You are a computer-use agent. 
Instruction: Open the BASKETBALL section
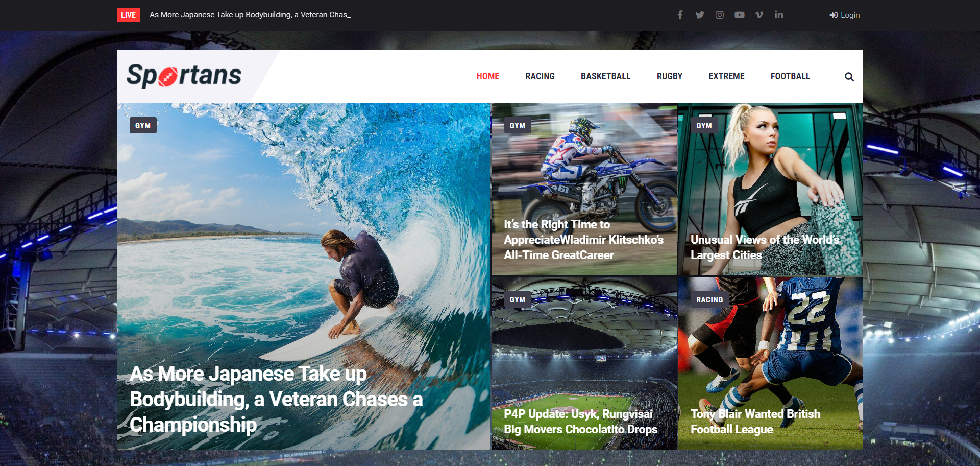pos(605,76)
